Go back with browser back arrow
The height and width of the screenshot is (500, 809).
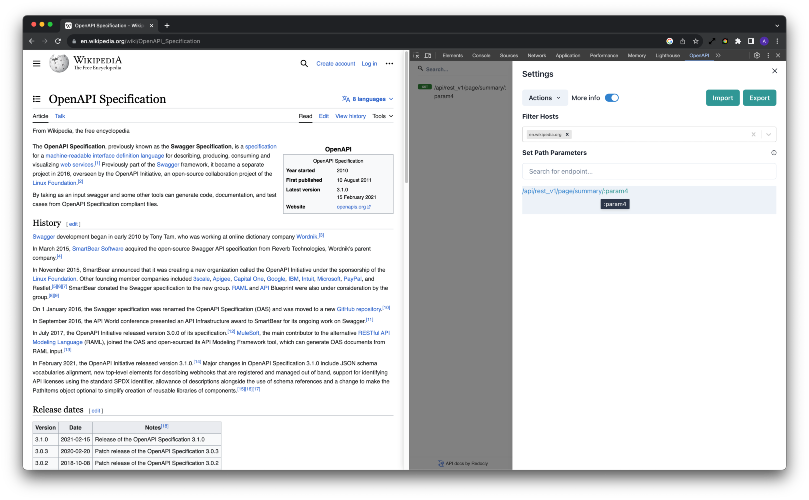tap(32, 41)
